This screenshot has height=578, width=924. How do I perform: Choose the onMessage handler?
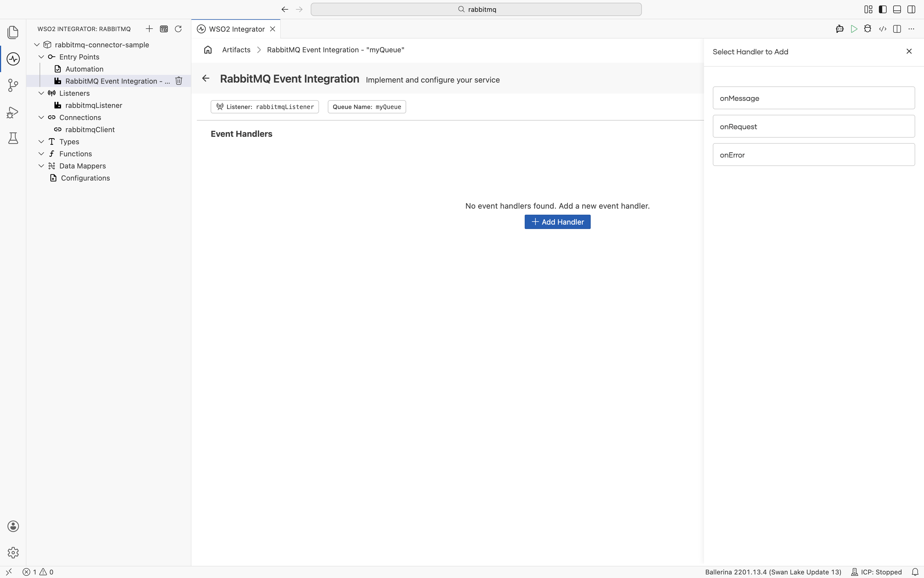tap(814, 98)
